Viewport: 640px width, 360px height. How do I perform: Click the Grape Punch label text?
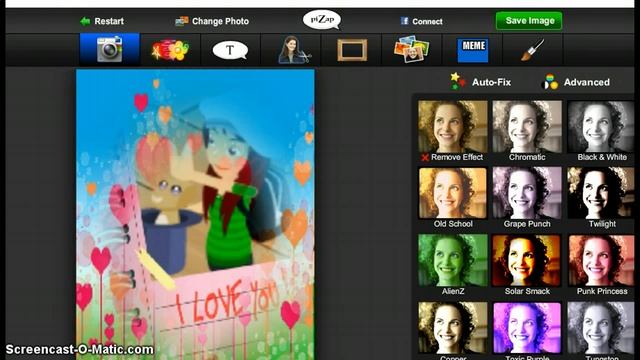[527, 224]
